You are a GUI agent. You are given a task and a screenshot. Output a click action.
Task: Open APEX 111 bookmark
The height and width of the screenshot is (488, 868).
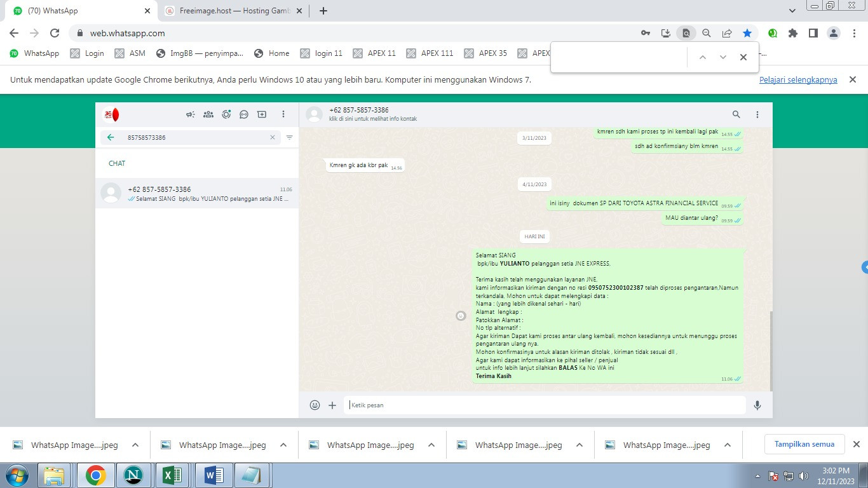(x=430, y=53)
